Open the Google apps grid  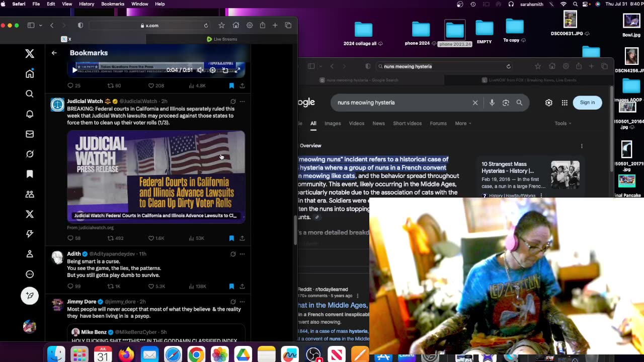pos(565,103)
